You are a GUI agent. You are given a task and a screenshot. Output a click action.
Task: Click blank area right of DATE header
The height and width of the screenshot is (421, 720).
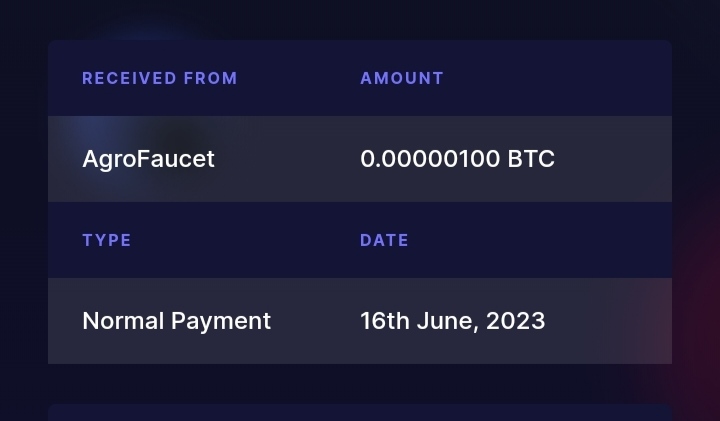pyautogui.click(x=540, y=240)
